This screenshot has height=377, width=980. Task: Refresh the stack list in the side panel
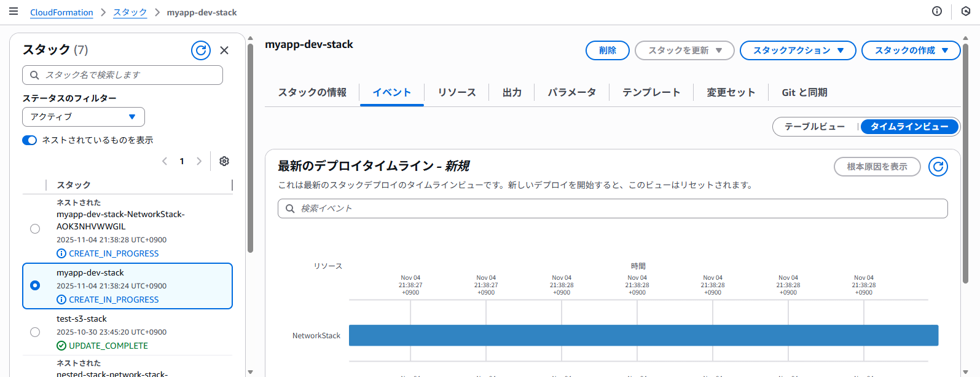coord(201,50)
